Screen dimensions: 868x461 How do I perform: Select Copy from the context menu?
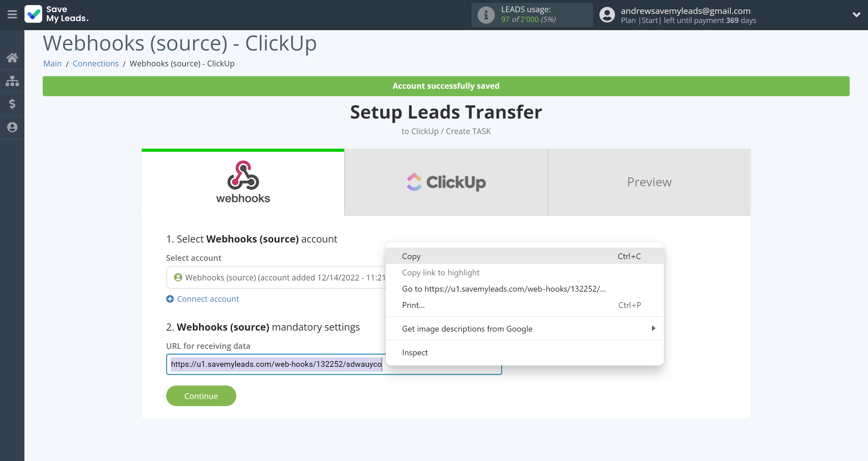point(411,256)
